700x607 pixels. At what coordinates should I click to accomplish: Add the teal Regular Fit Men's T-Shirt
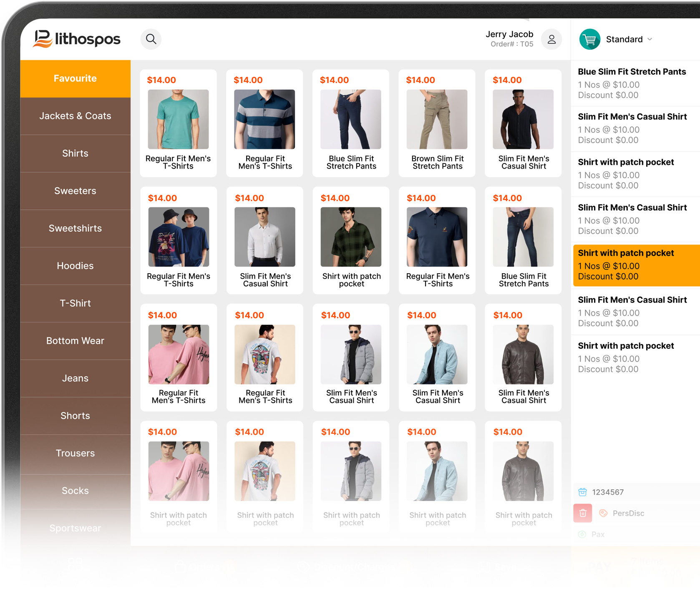[x=178, y=123]
